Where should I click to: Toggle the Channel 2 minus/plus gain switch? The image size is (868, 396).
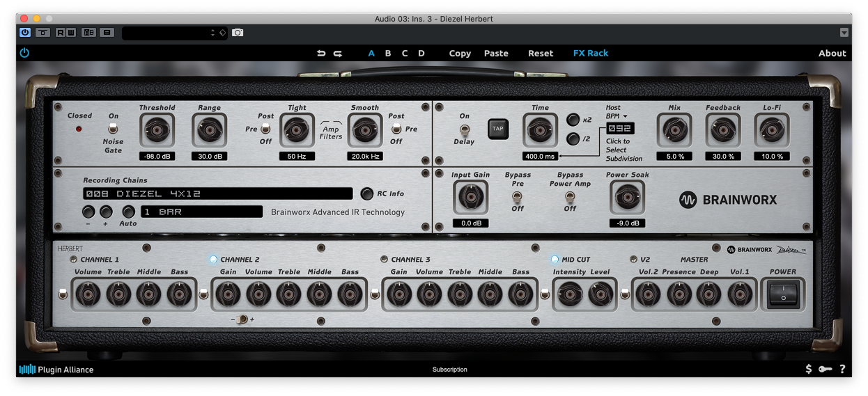[242, 319]
